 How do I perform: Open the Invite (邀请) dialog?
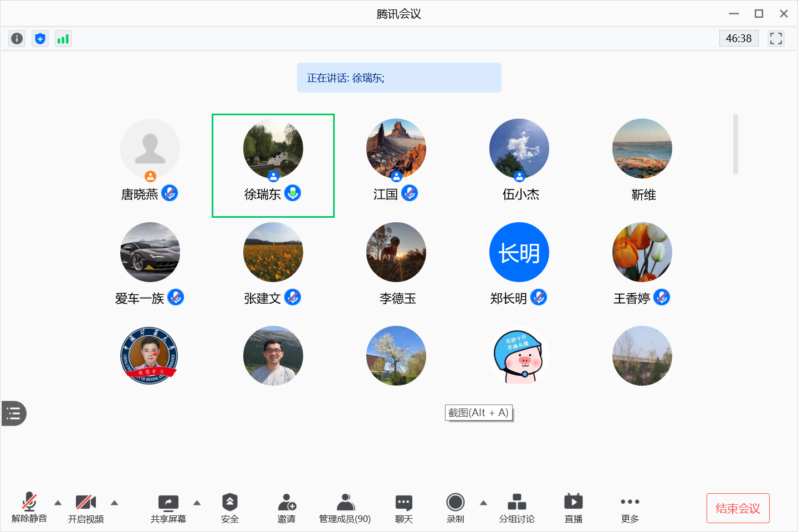click(287, 508)
